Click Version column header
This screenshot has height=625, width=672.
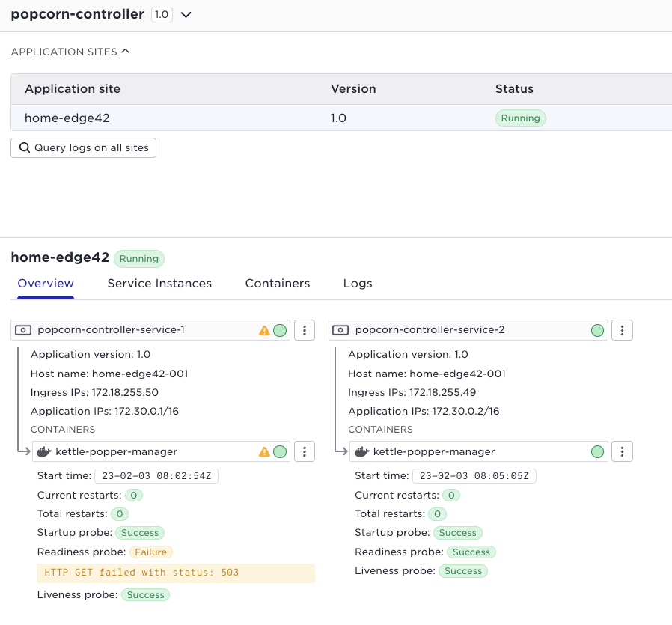click(x=353, y=89)
